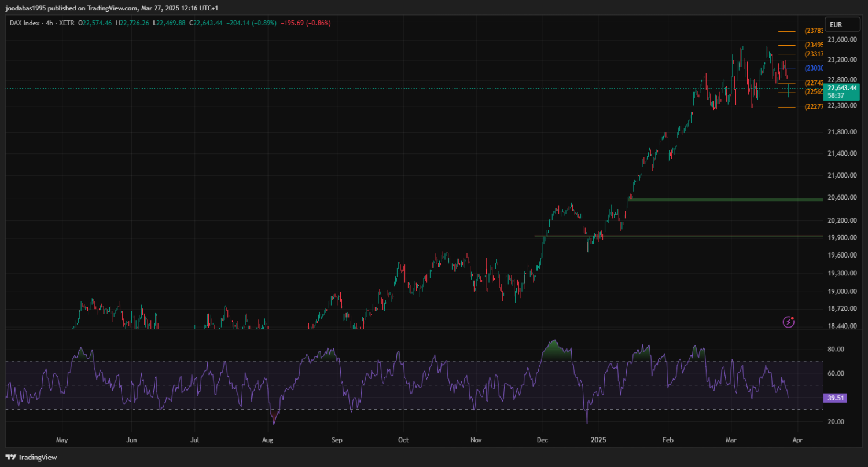The height and width of the screenshot is (467, 868).
Task: Click the DAX Index symbol title
Action: click(x=25, y=23)
